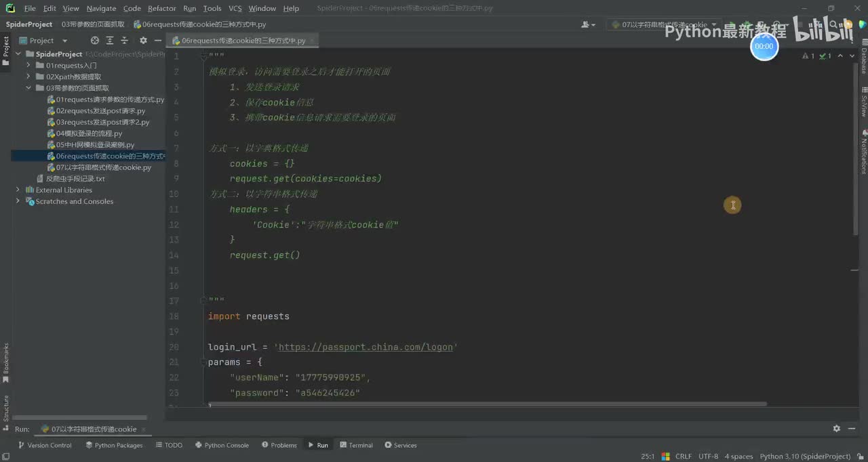Screen dimensions: 868x462
Task: Click the warnings count inspection indicator
Action: click(x=808, y=56)
